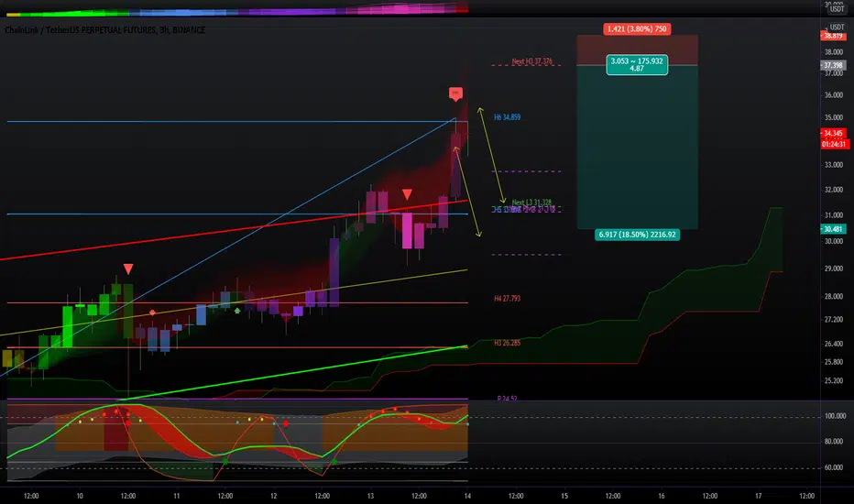Click the 31.000 price scale value
The height and width of the screenshot is (504, 854).
pos(834,215)
